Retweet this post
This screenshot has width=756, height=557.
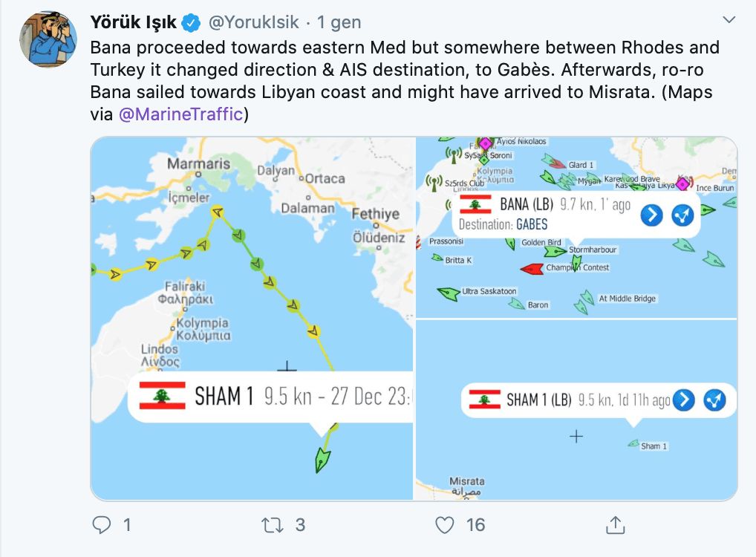[x=273, y=525]
